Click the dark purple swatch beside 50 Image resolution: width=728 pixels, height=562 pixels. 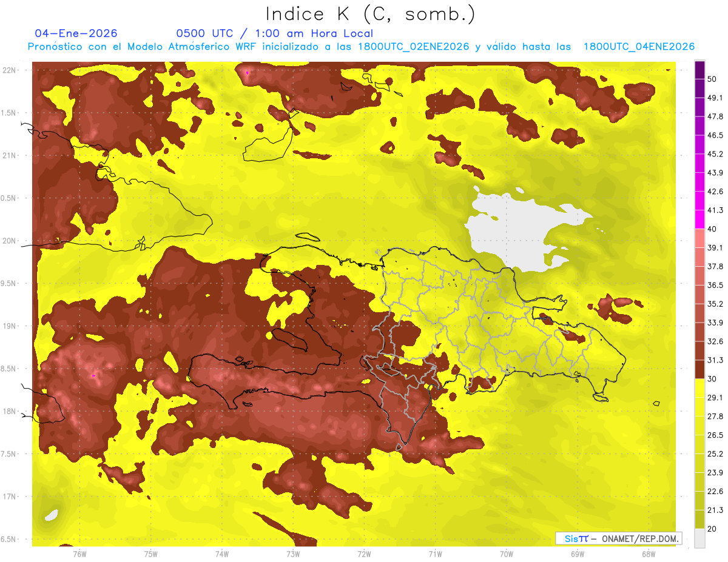tap(699, 71)
